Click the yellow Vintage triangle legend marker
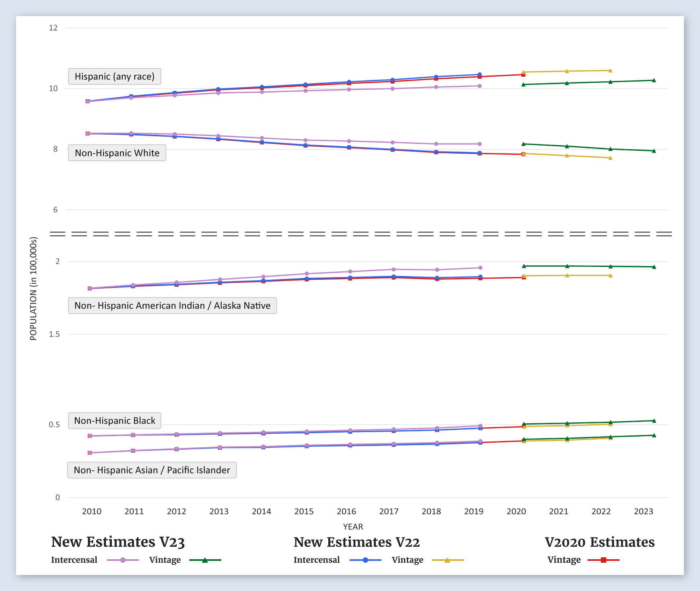This screenshot has height=591, width=700. pos(447,560)
